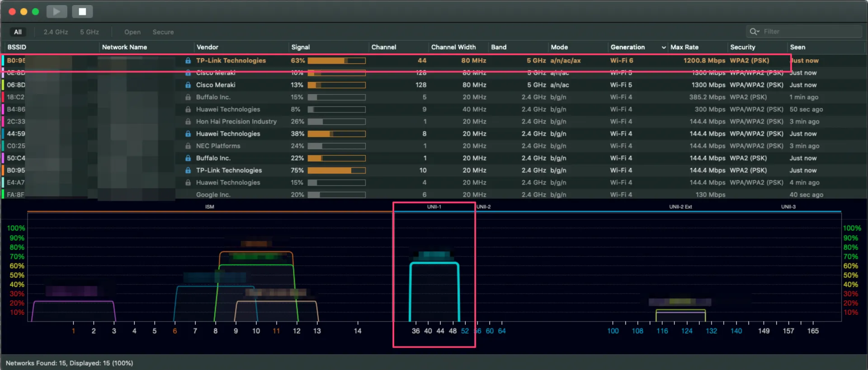
Task: Click the 75% signal bar of TP-Link
Action: coord(336,171)
